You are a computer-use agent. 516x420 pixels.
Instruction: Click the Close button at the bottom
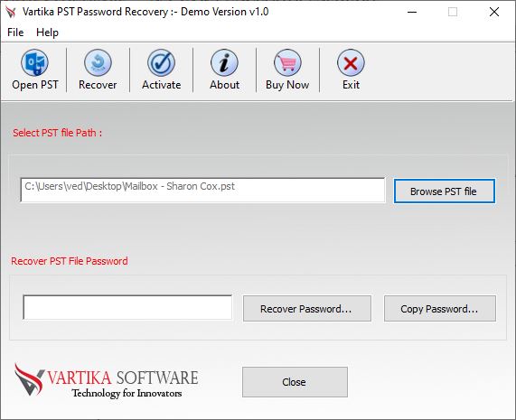(x=295, y=382)
